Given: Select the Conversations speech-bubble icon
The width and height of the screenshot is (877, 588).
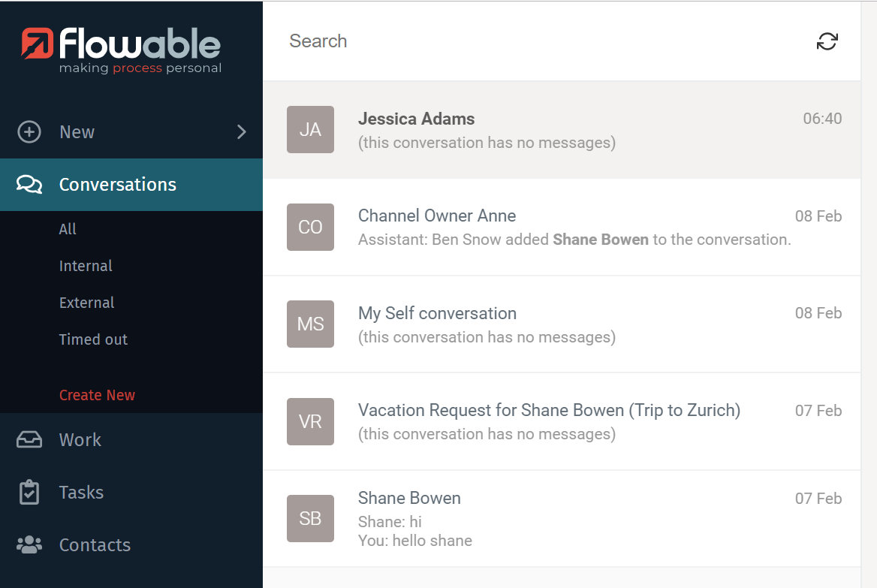Looking at the screenshot, I should coord(29,184).
